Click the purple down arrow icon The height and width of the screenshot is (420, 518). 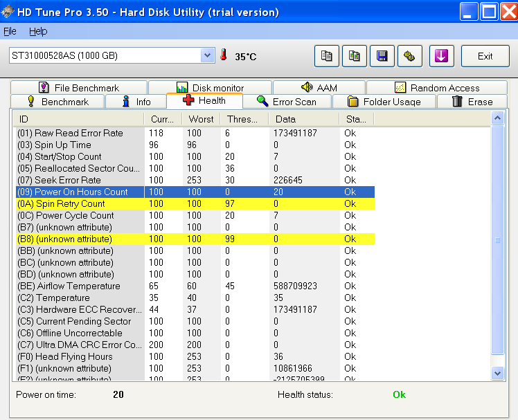pos(441,56)
